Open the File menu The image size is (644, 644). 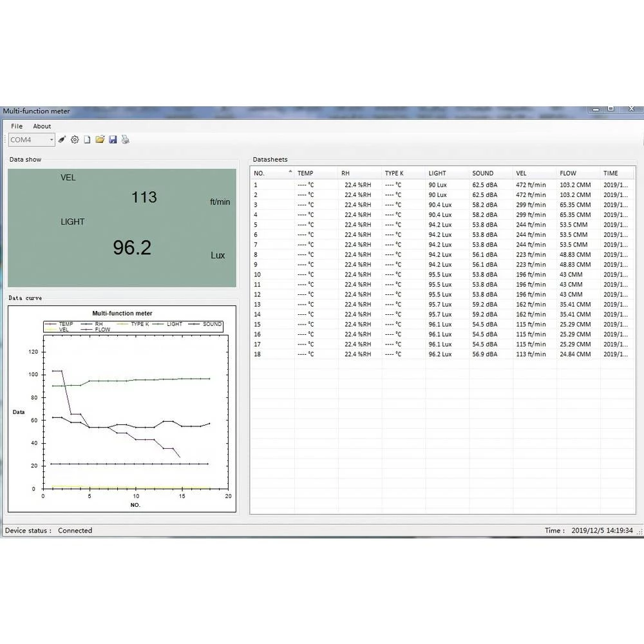click(x=17, y=126)
